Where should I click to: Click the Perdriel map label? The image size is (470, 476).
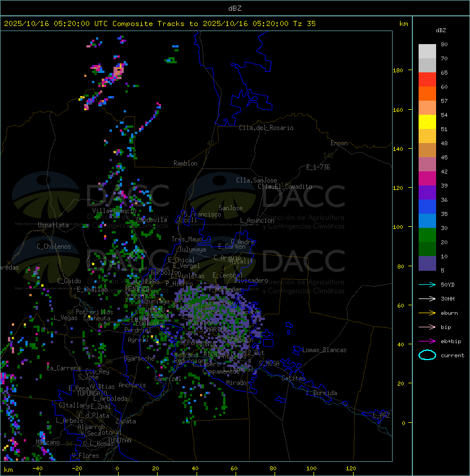pyautogui.click(x=138, y=330)
